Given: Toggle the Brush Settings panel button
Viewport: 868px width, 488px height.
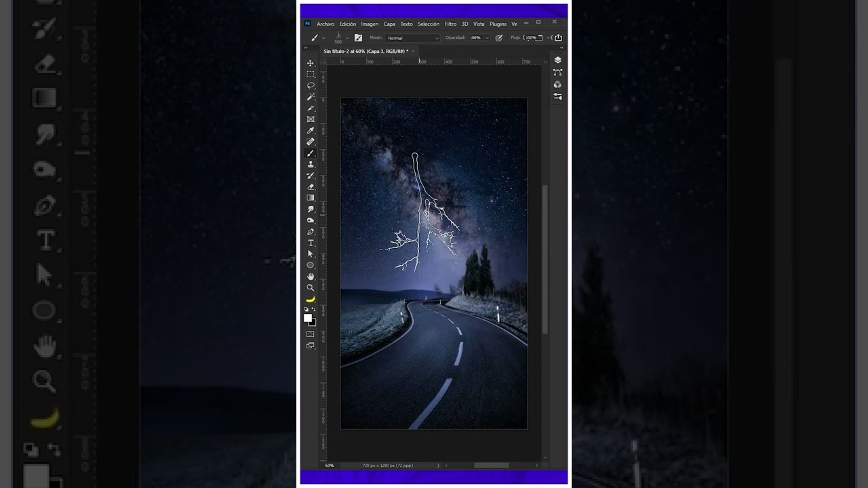Looking at the screenshot, I should (358, 38).
